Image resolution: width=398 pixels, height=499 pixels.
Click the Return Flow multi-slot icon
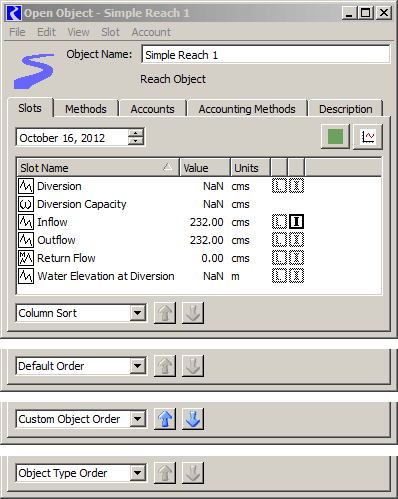tap(26, 258)
